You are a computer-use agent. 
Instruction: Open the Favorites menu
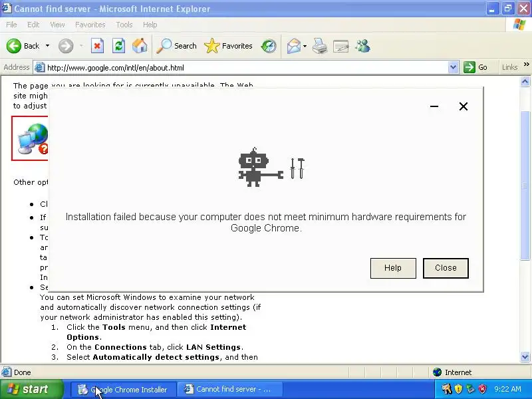pyautogui.click(x=90, y=25)
